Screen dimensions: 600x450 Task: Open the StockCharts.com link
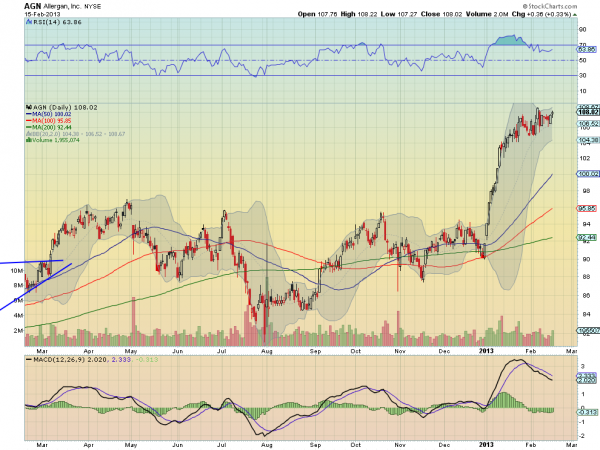click(550, 6)
